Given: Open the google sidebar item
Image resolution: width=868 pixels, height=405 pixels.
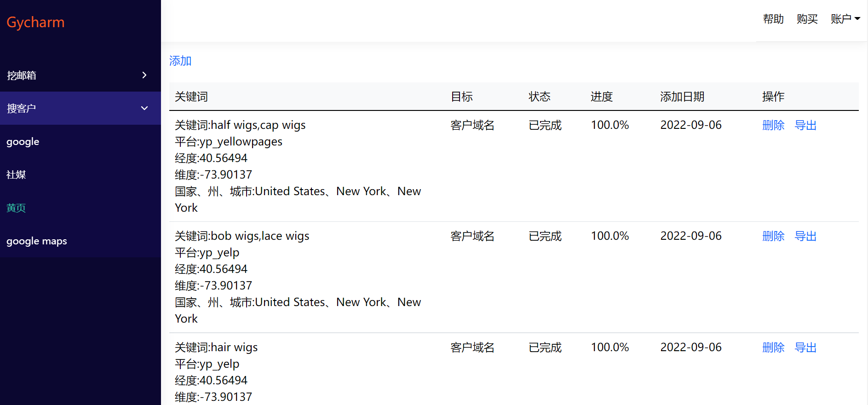Looking at the screenshot, I should tap(23, 142).
